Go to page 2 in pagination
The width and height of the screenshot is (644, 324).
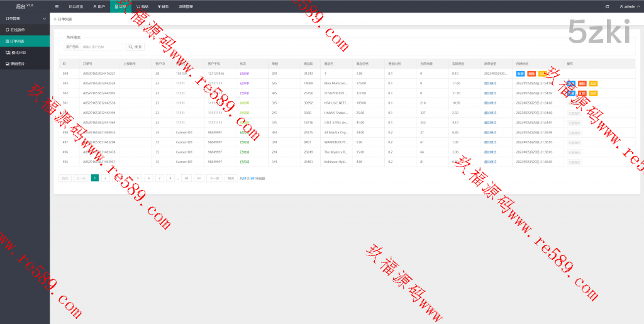pos(105,178)
